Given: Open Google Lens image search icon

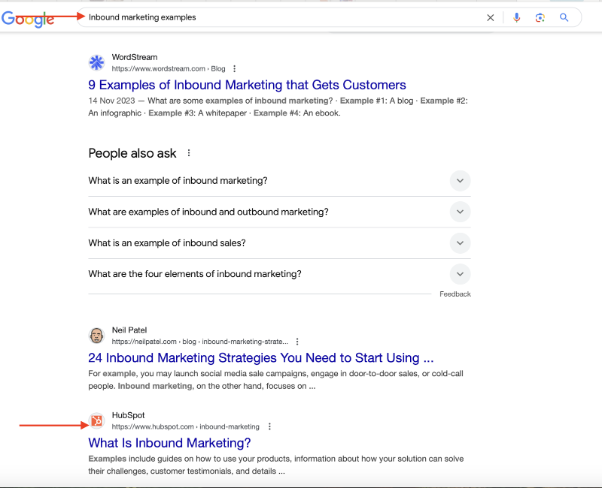Looking at the screenshot, I should [x=540, y=18].
